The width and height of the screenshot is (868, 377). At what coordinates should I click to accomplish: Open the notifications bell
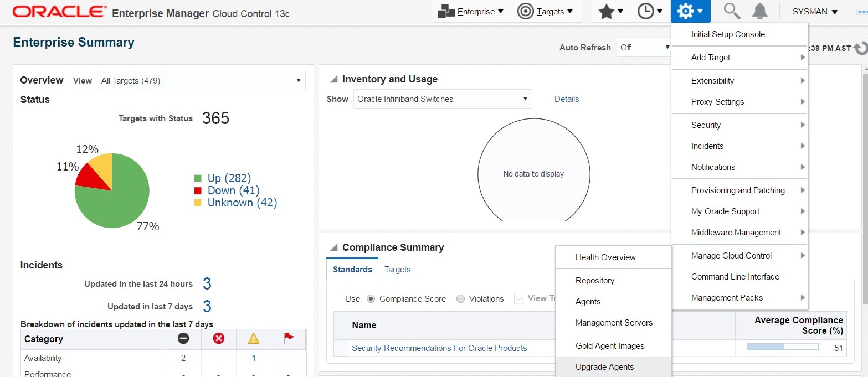click(x=760, y=11)
